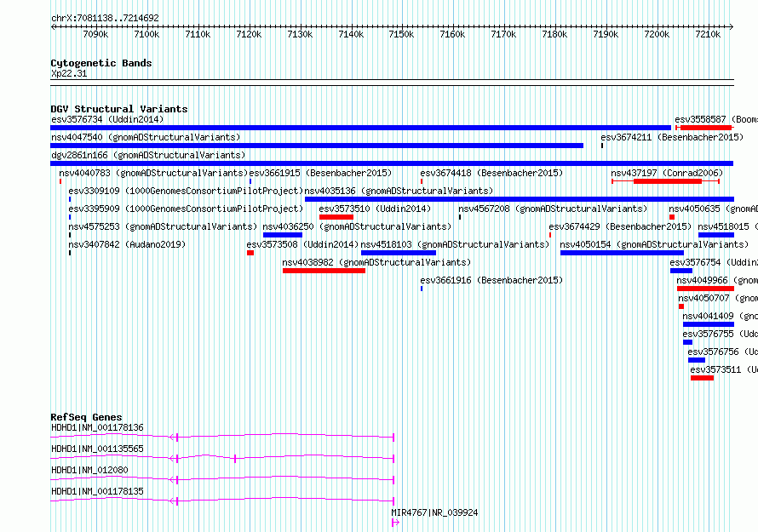This screenshot has width=758, height=532.
Task: Click the nsv437197 (Conrad2006) label
Action: click(667, 173)
